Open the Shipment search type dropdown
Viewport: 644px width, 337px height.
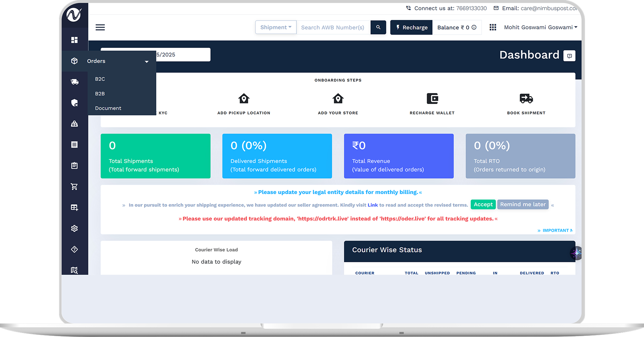(x=276, y=27)
